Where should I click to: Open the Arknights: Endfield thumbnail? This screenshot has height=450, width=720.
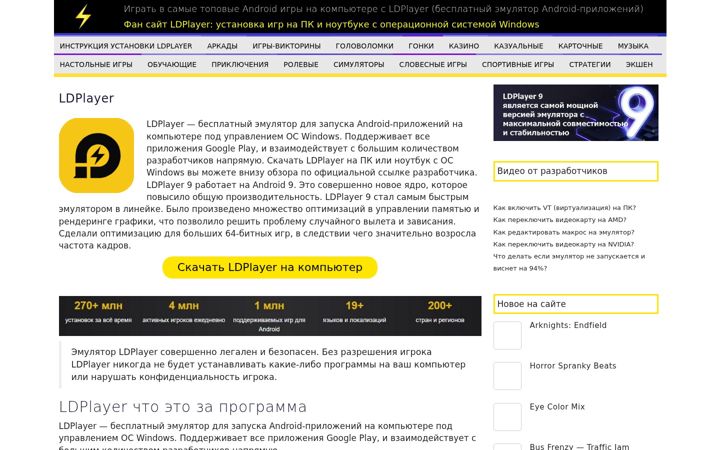click(507, 335)
